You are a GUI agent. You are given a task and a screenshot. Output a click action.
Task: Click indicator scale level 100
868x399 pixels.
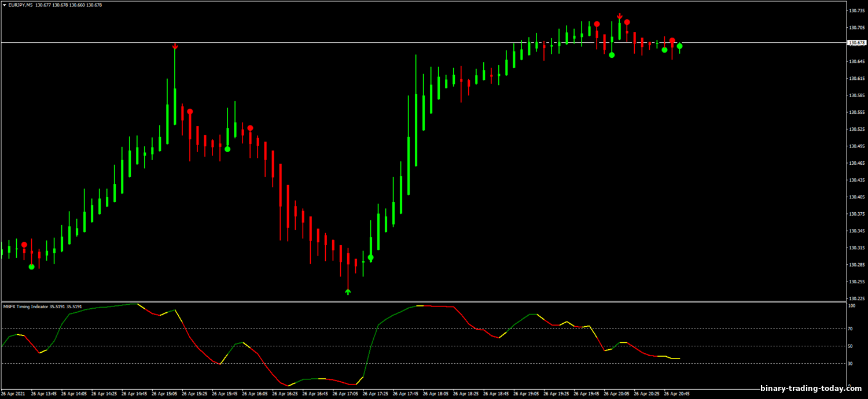852,305
